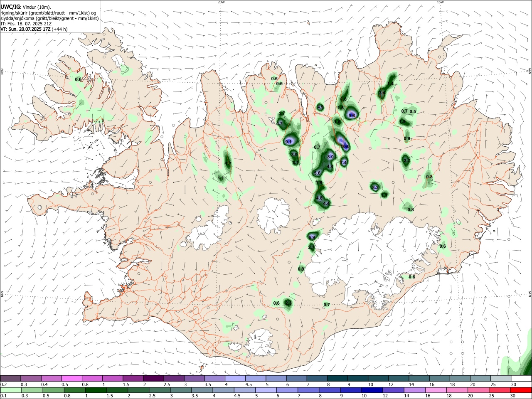Click the 6.9 precipitation value near the glacier
This screenshot has height=399, width=532.
click(312, 237)
